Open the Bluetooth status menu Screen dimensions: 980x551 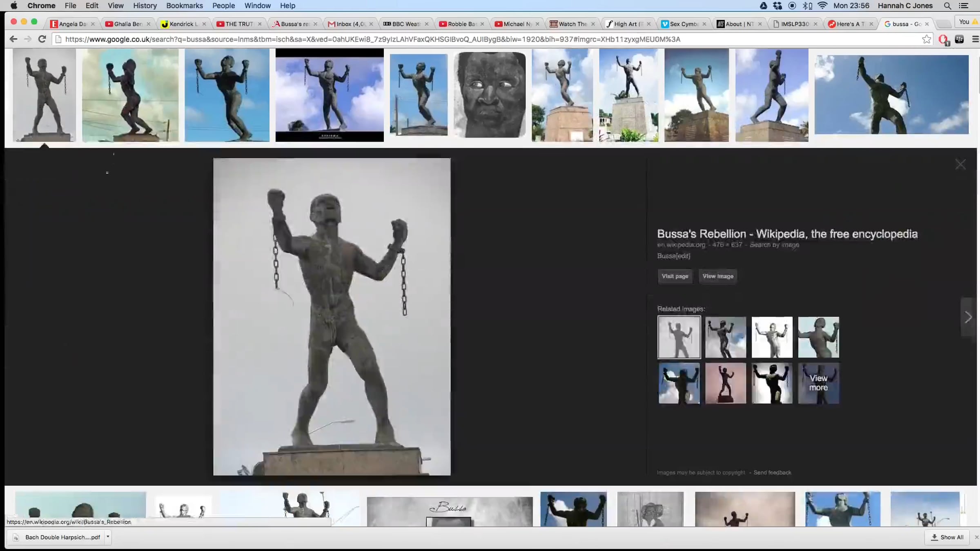(807, 6)
